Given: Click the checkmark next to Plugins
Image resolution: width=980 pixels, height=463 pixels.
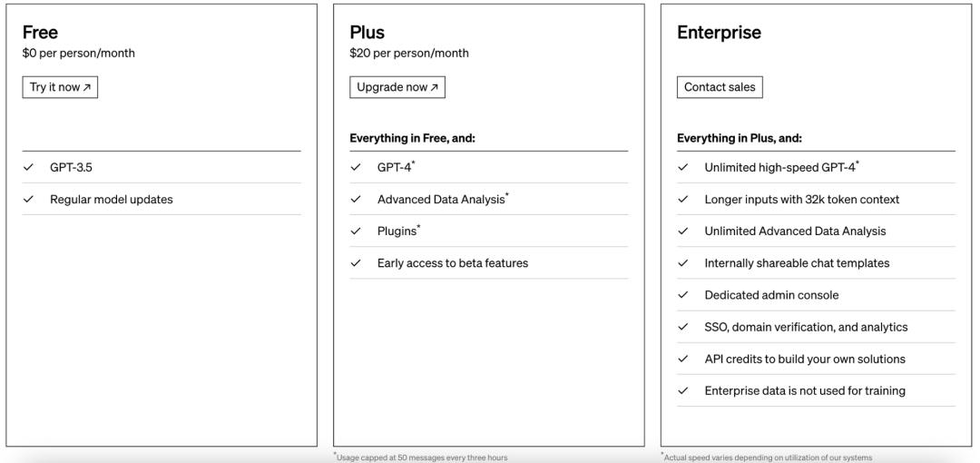Looking at the screenshot, I should (357, 231).
